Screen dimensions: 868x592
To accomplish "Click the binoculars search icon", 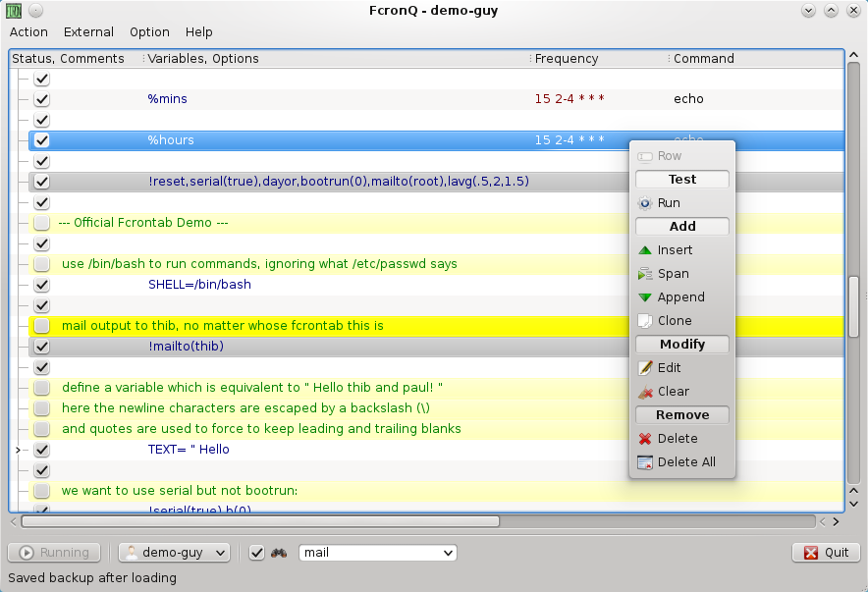I will (279, 553).
